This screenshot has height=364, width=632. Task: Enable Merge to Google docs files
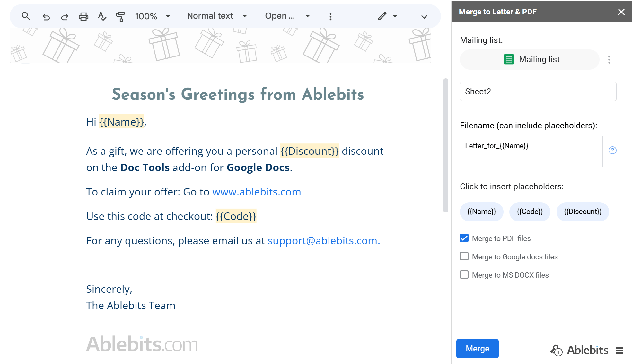click(464, 256)
